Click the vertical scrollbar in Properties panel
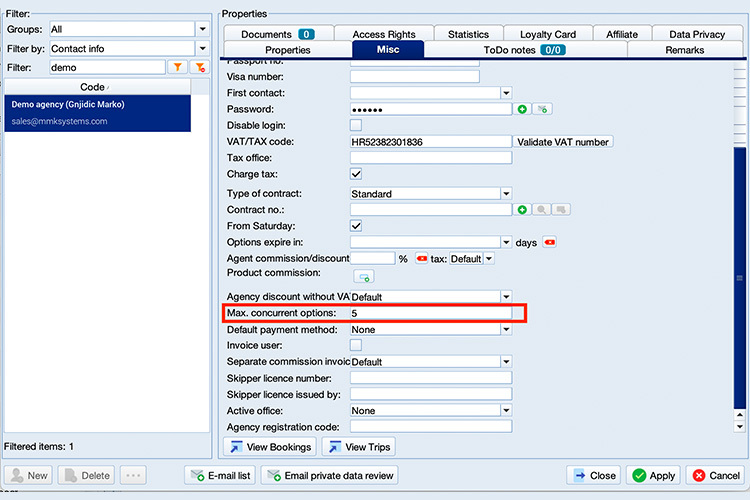 click(x=740, y=280)
